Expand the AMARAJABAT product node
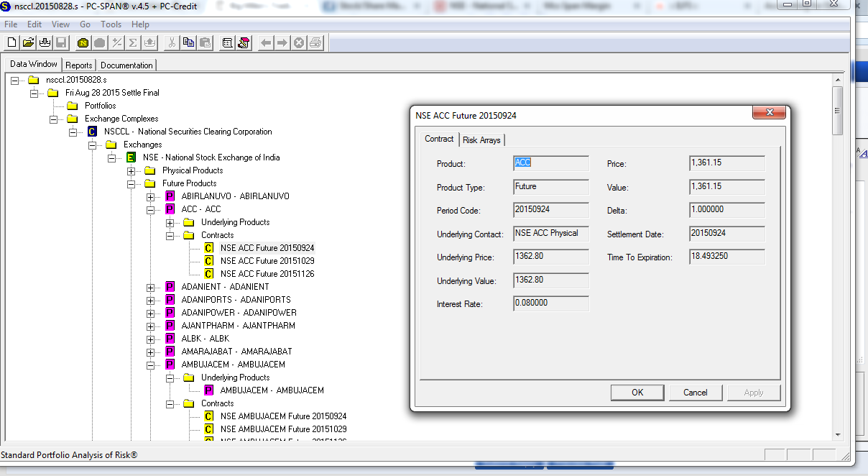Viewport: 868px width, 476px height. [x=150, y=352]
